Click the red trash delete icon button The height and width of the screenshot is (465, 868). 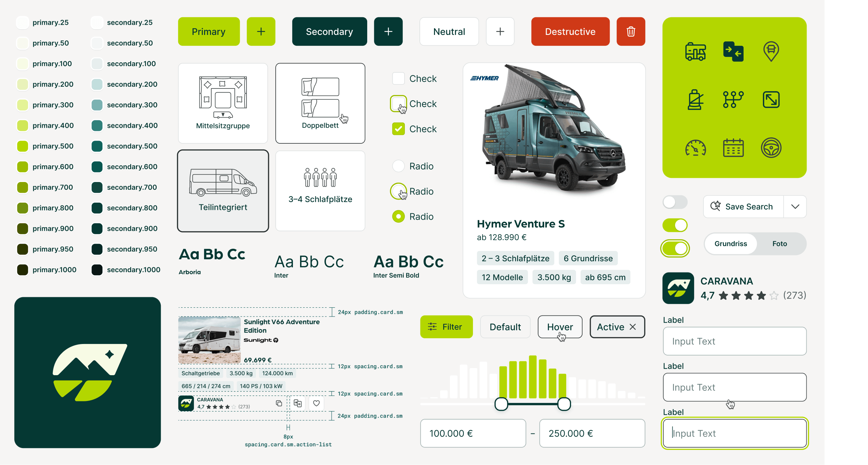[x=631, y=32]
